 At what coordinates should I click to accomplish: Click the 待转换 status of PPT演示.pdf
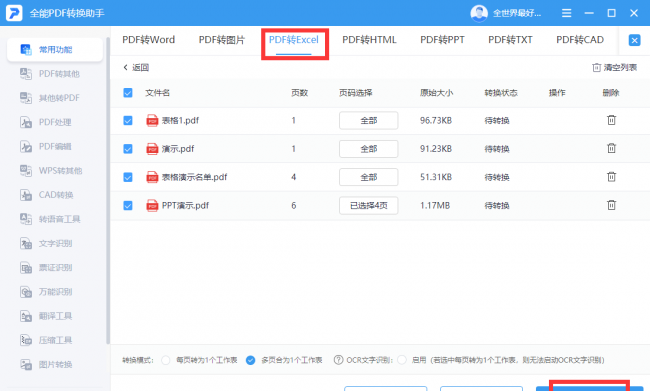click(x=497, y=206)
